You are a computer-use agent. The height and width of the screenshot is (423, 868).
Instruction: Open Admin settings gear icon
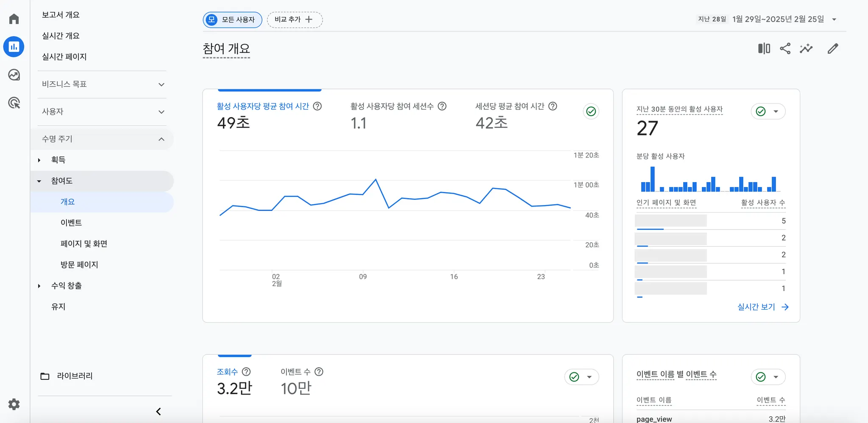(14, 404)
